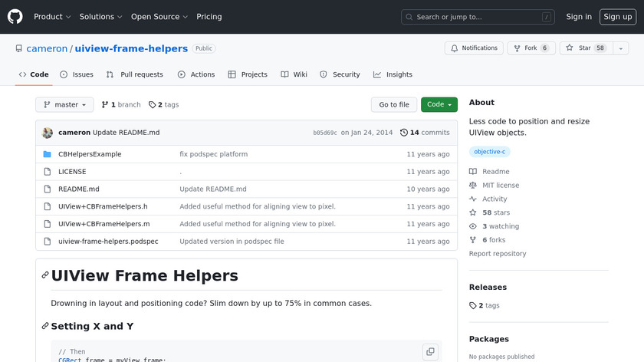The height and width of the screenshot is (362, 644).
Task: View the 6 forks link
Action: click(x=488, y=240)
